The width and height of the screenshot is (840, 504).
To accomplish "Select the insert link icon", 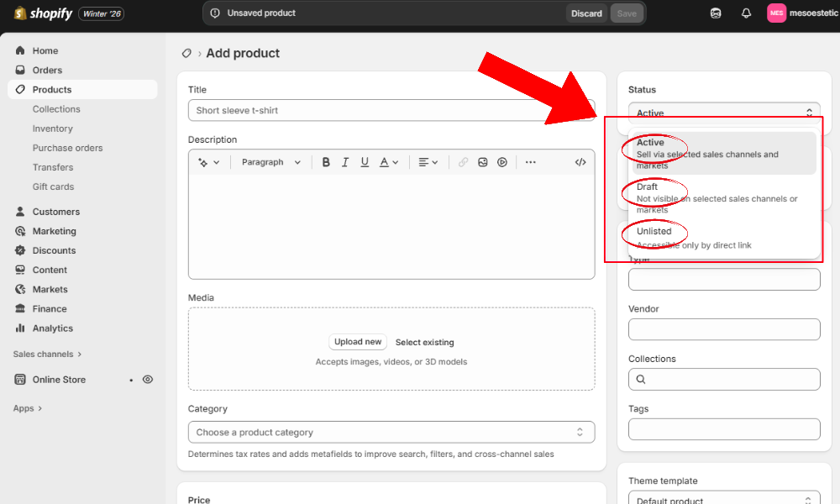I will [x=463, y=162].
